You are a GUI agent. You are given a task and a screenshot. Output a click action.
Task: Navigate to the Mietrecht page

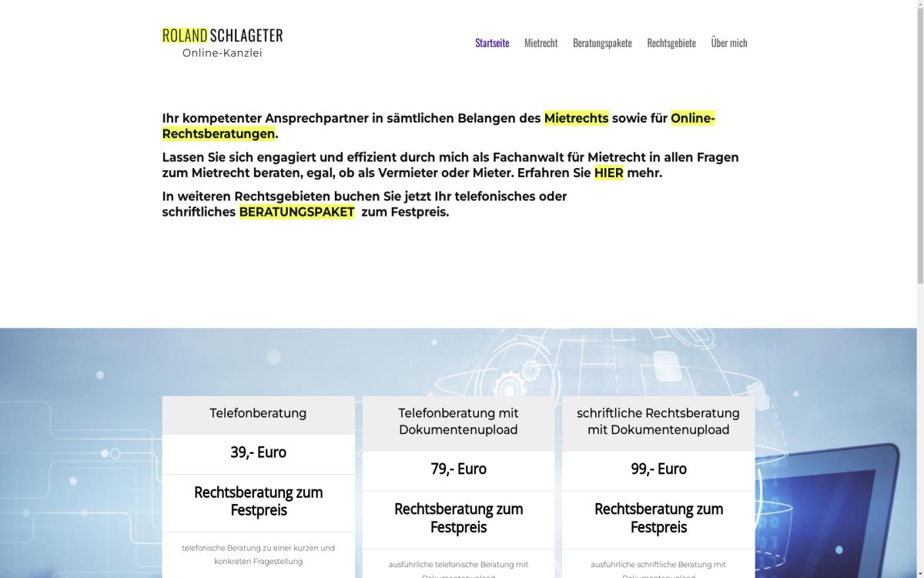tap(541, 43)
